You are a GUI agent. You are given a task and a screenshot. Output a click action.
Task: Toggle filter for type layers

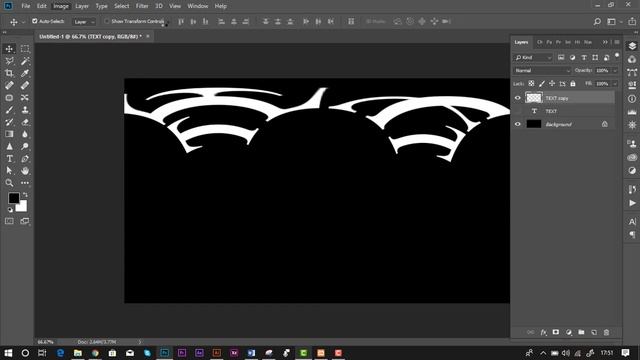584,58
